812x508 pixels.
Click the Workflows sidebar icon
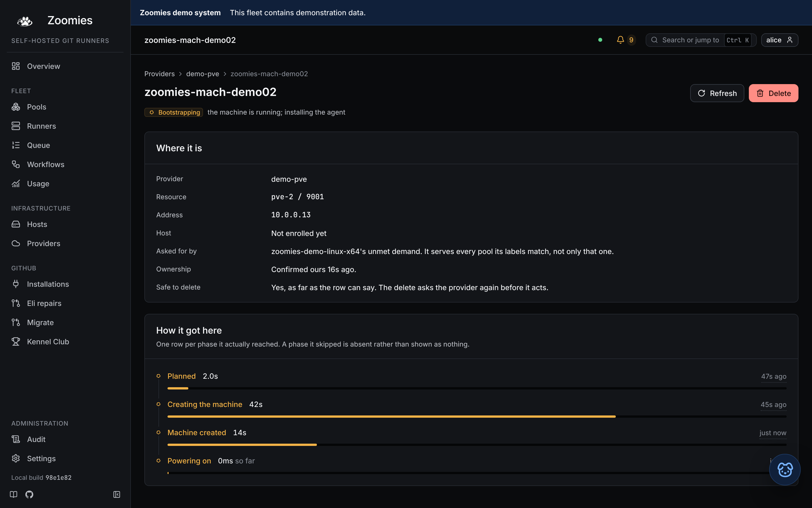[x=16, y=164]
